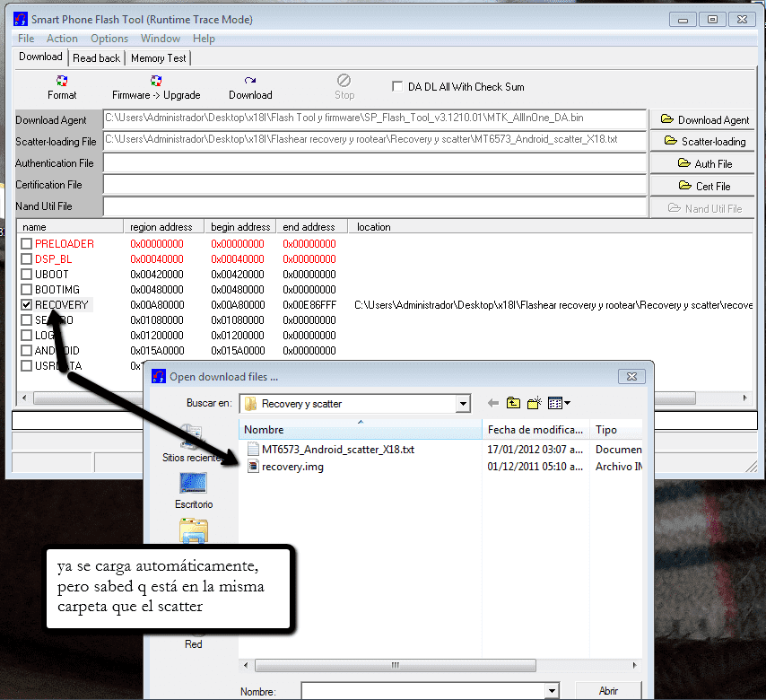Click partition list scroll right arrow
766x700 pixels.
click(x=745, y=398)
